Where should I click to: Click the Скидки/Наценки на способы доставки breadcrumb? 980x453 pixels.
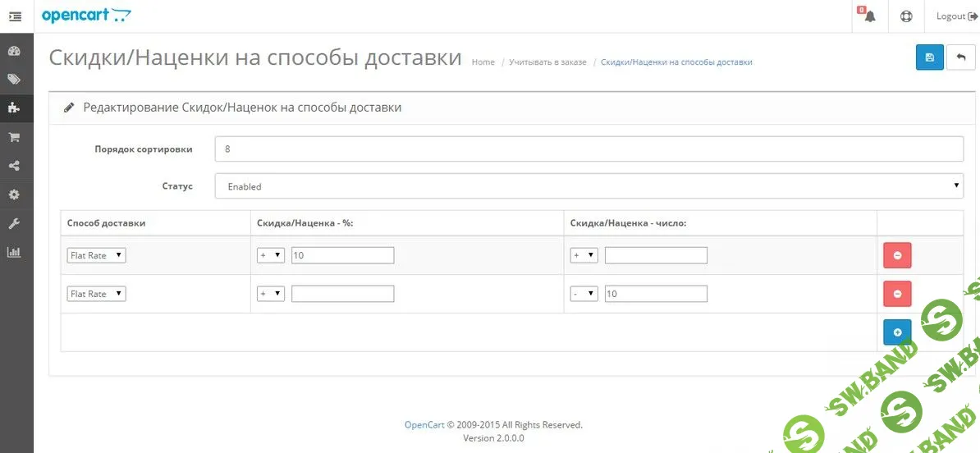click(676, 62)
